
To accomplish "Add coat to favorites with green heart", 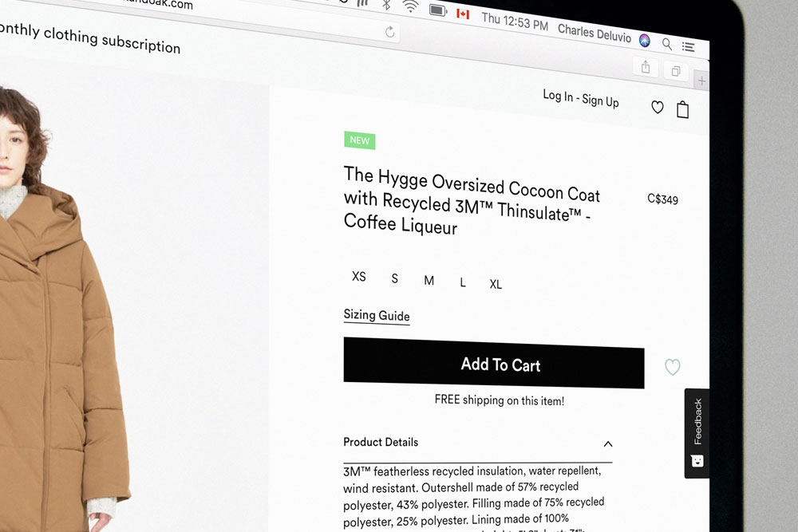I will (672, 367).
